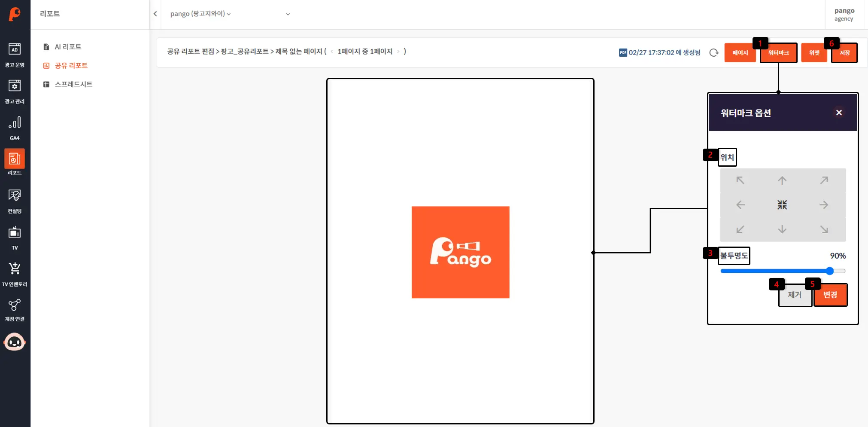Expand the pango account dropdown
This screenshot has height=427, width=868.
pyautogui.click(x=200, y=14)
